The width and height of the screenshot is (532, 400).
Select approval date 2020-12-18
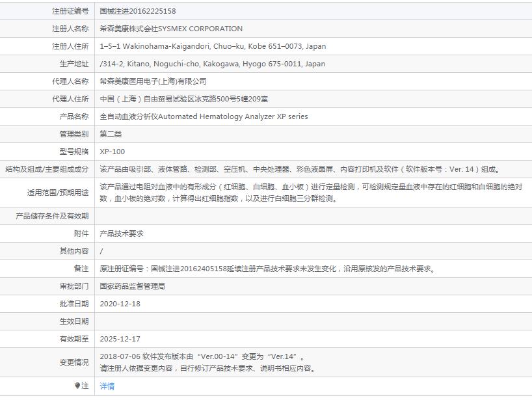click(120, 304)
